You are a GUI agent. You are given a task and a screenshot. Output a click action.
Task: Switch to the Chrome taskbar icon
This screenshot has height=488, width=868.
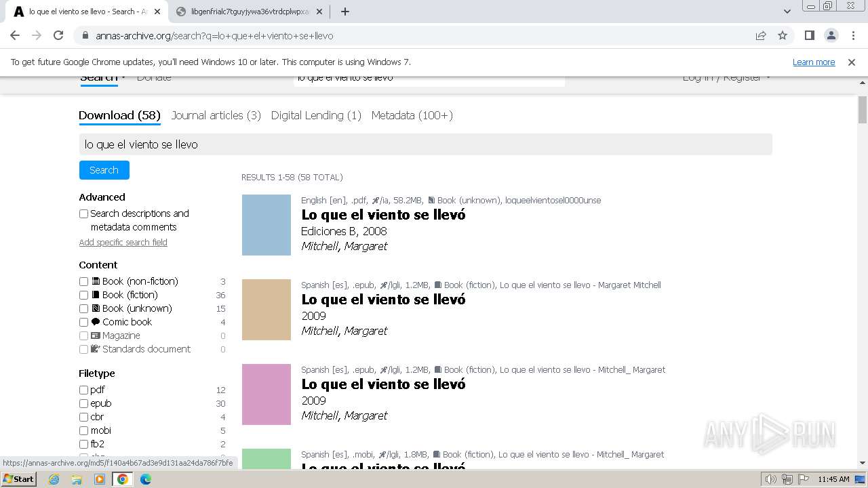[123, 479]
